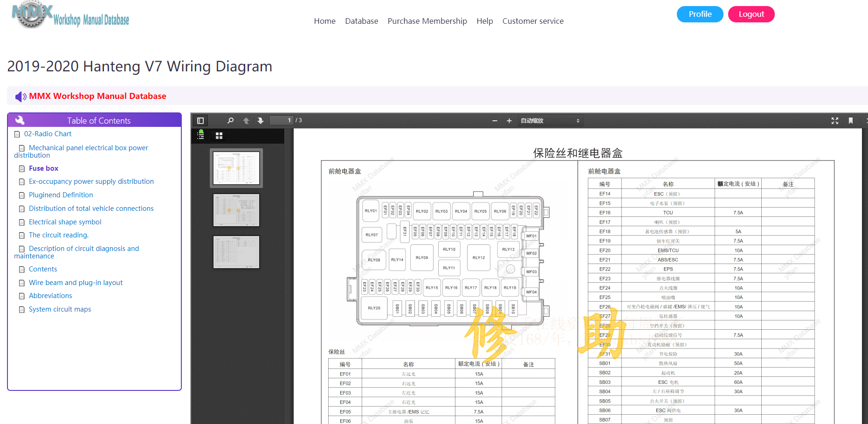
Task: Open 02-Radio Chart entry
Action: (48, 134)
